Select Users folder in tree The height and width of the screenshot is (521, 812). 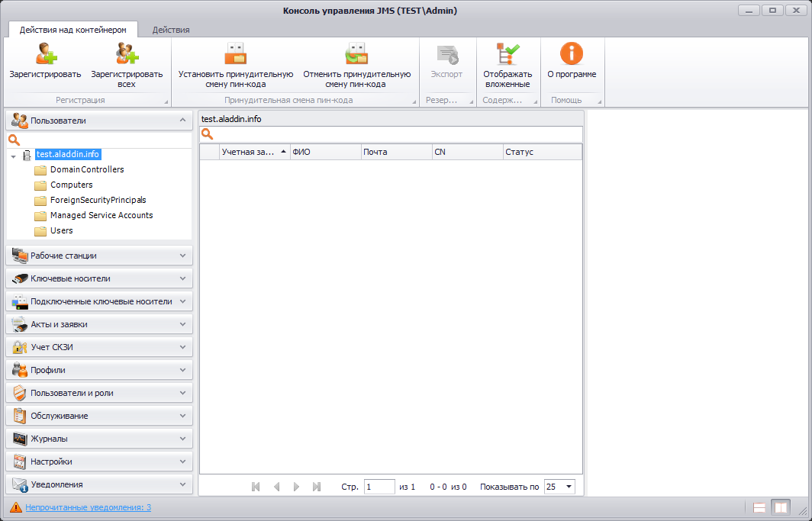tap(62, 231)
